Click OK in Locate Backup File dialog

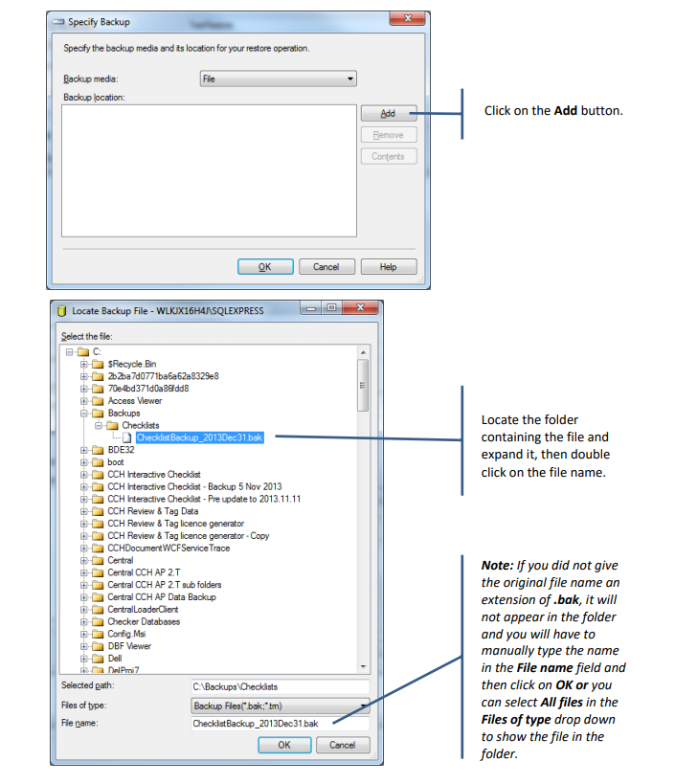point(284,745)
